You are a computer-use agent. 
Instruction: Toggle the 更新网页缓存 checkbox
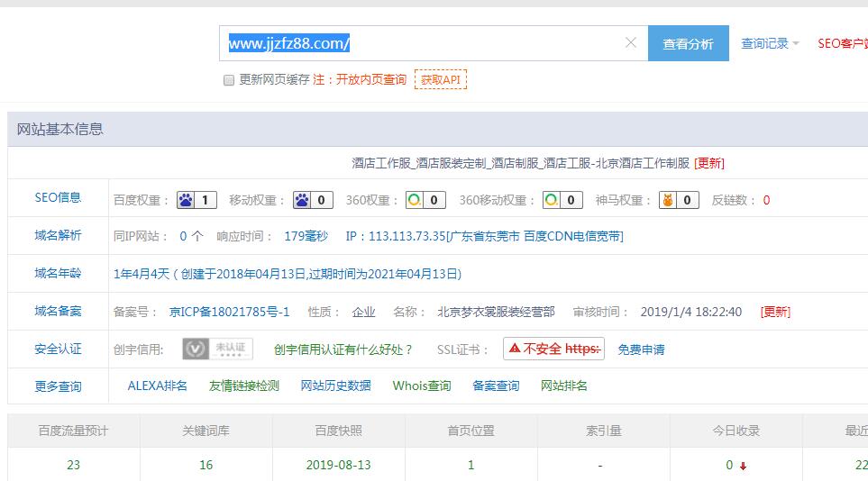click(229, 80)
